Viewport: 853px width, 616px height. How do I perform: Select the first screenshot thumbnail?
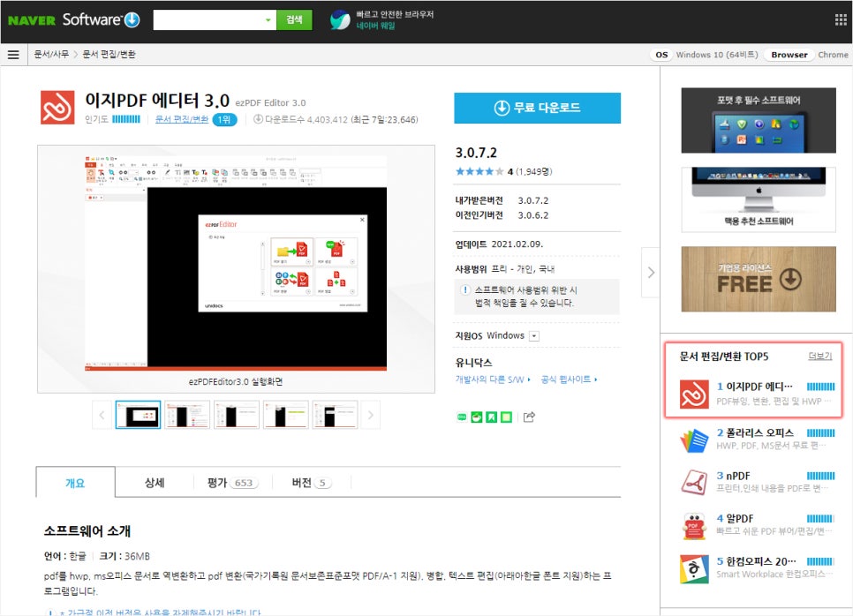click(x=138, y=416)
